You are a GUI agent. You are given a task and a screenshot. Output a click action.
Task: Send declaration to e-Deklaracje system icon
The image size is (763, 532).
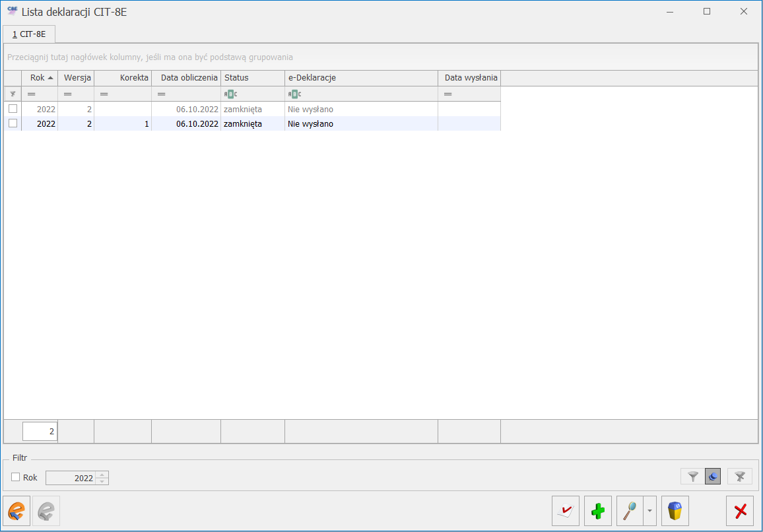click(x=17, y=511)
